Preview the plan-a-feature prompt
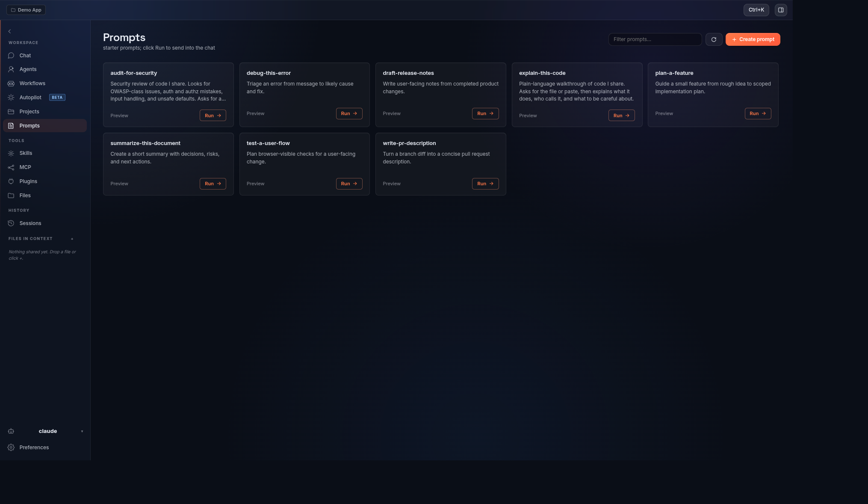The width and height of the screenshot is (868, 504). [x=664, y=113]
